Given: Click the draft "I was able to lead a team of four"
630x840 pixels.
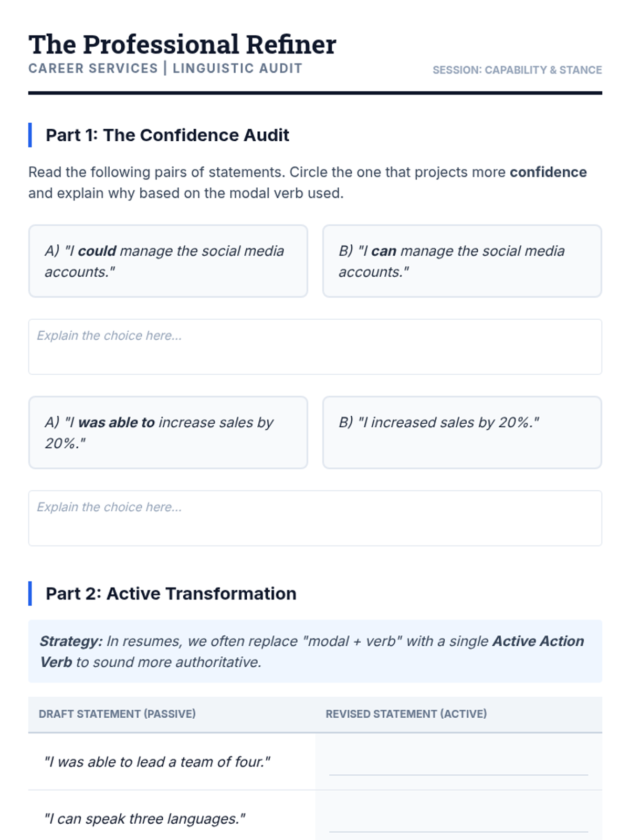Looking at the screenshot, I should tap(157, 762).
